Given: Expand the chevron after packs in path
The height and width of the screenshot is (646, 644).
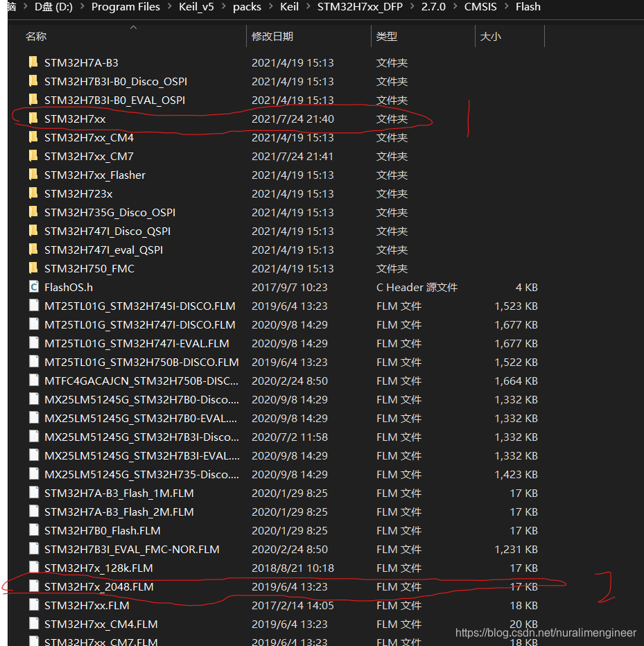Looking at the screenshot, I should pyautogui.click(x=271, y=7).
